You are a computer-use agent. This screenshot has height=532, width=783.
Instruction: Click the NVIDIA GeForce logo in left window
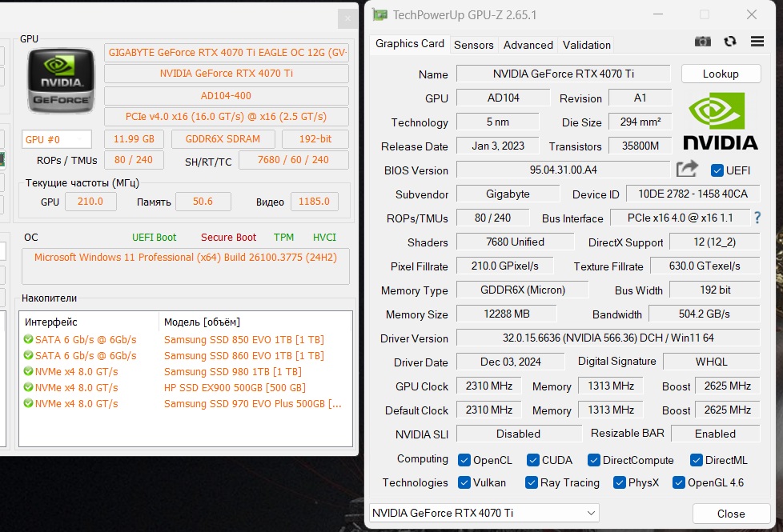click(x=61, y=81)
